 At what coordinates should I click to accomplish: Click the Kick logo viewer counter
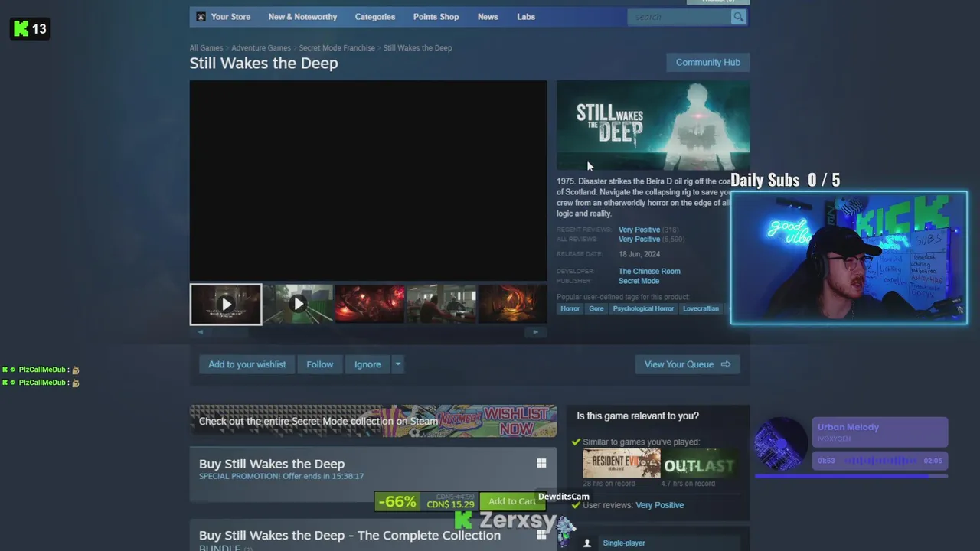(x=30, y=29)
